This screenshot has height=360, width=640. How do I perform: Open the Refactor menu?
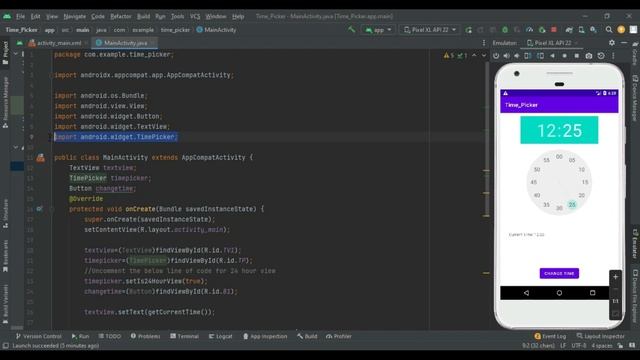(x=121, y=16)
